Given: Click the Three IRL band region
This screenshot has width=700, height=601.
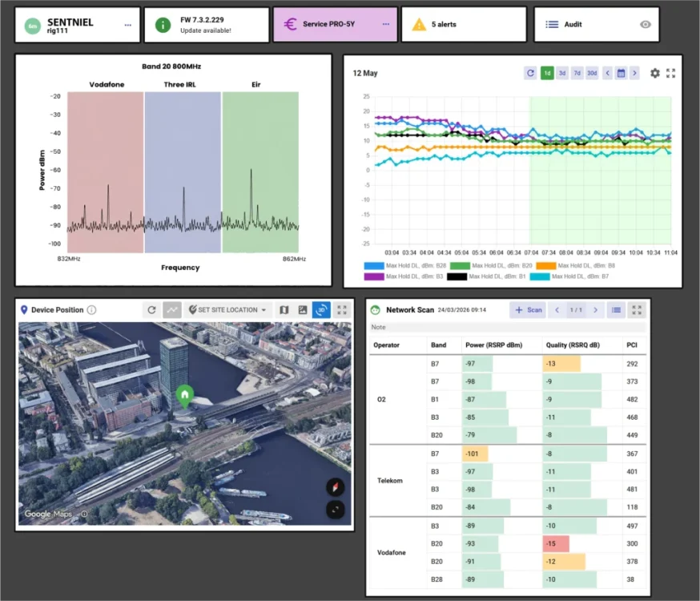Looking at the screenshot, I should 183,172.
